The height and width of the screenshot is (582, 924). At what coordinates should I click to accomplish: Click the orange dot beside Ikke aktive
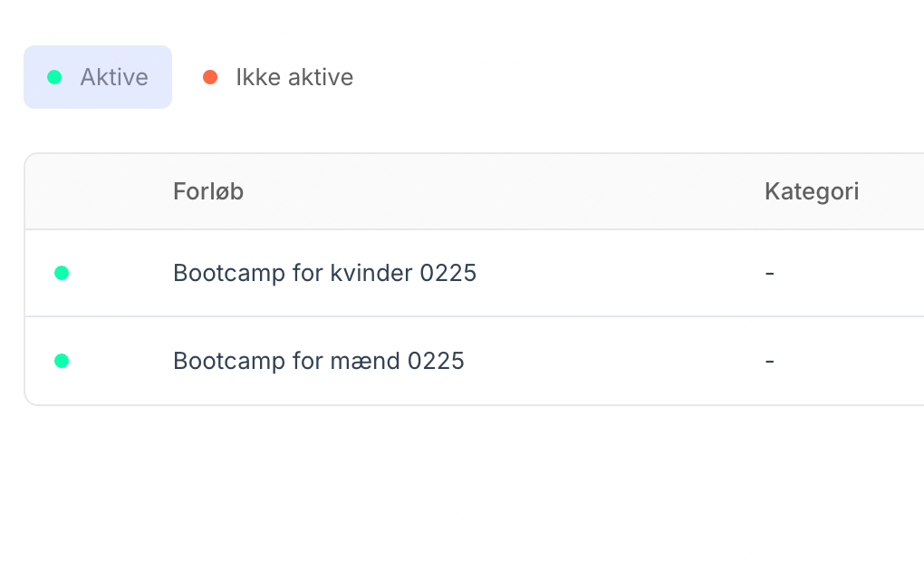(211, 77)
